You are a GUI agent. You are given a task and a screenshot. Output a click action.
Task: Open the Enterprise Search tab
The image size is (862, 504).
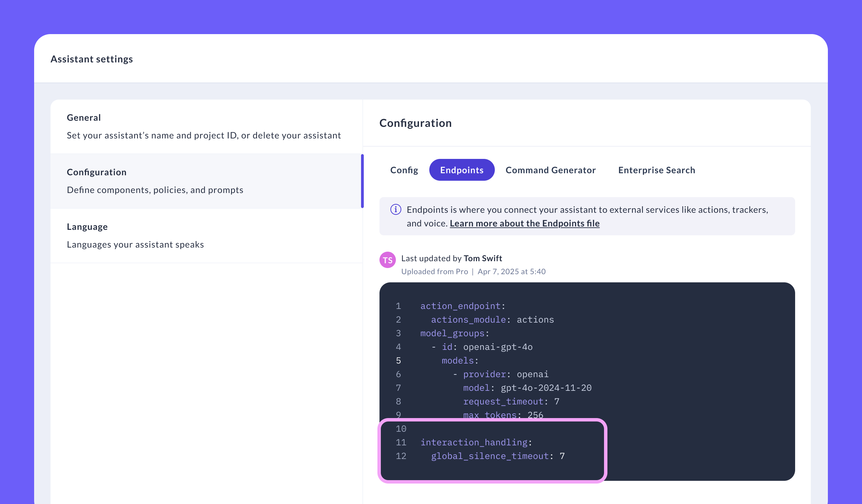[x=656, y=170]
